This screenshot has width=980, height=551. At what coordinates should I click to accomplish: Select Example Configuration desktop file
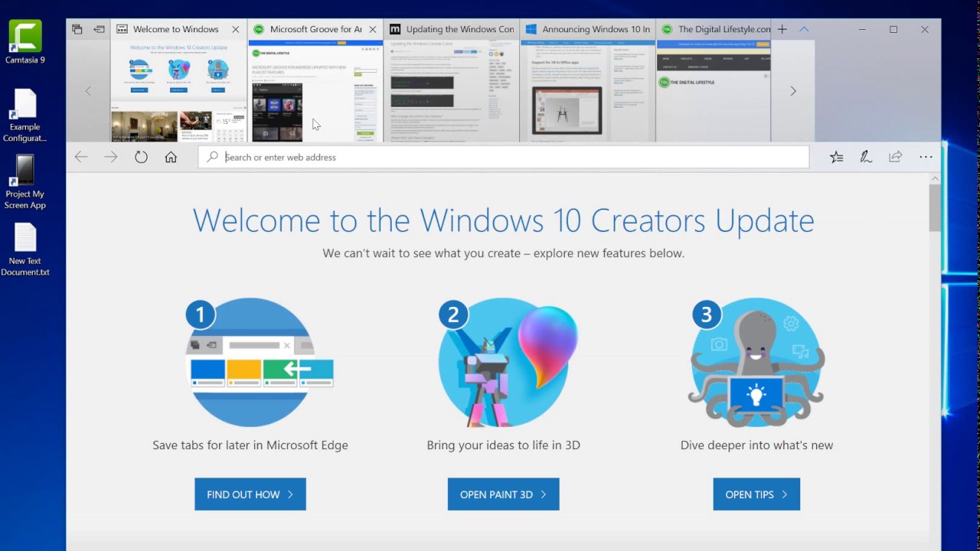[25, 116]
